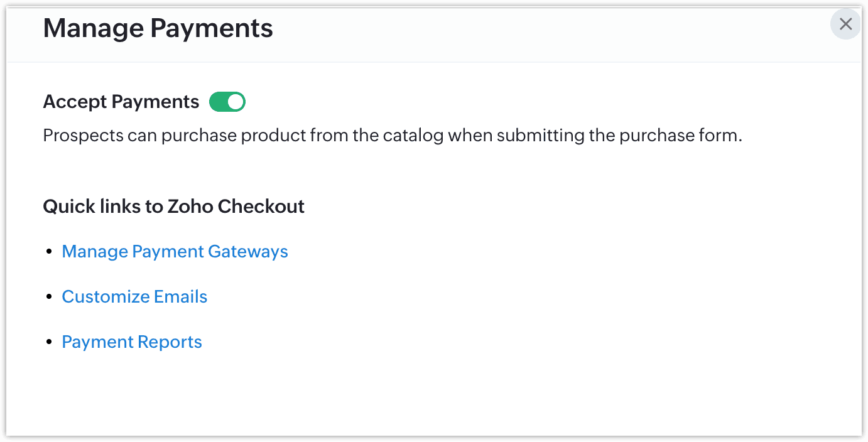Click "Zoho Checkout" in the quick links heading

point(236,207)
